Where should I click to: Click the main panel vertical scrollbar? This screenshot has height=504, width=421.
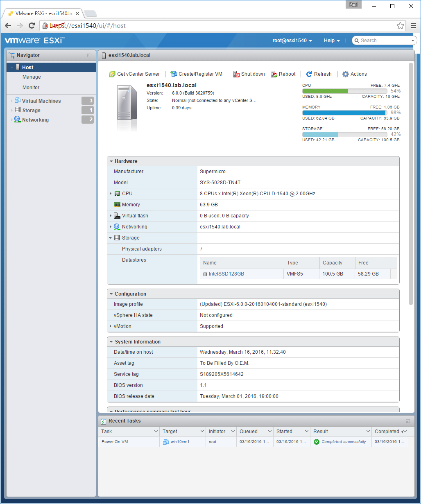(411, 183)
